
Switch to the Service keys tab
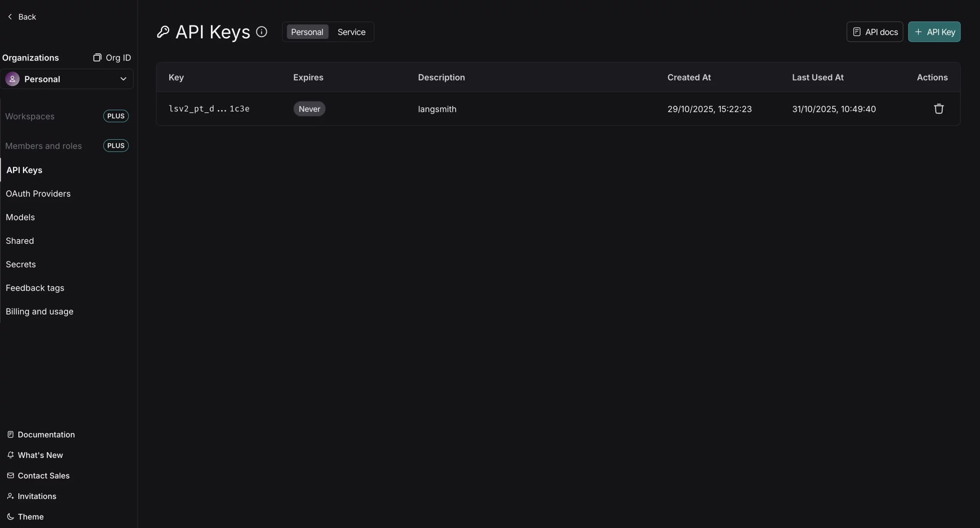click(351, 32)
